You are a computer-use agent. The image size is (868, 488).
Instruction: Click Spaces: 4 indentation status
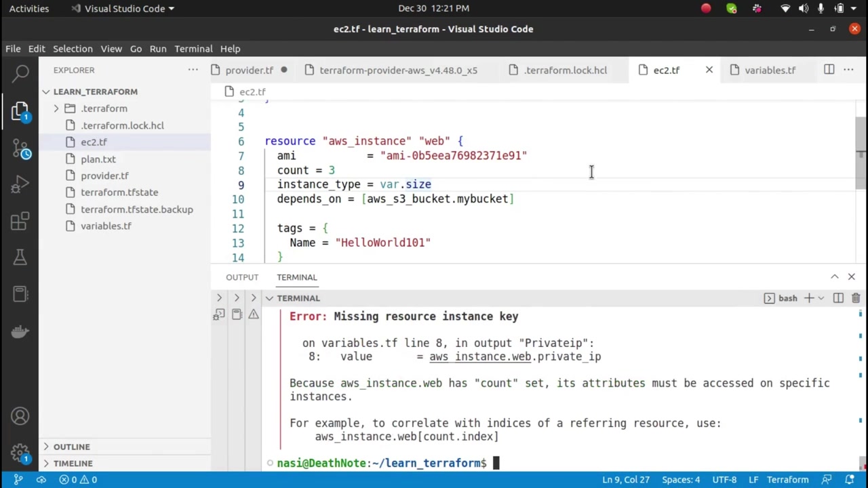pyautogui.click(x=681, y=480)
